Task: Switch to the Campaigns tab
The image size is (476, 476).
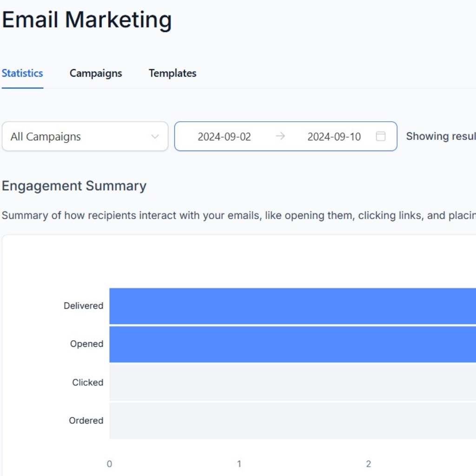Action: (96, 73)
